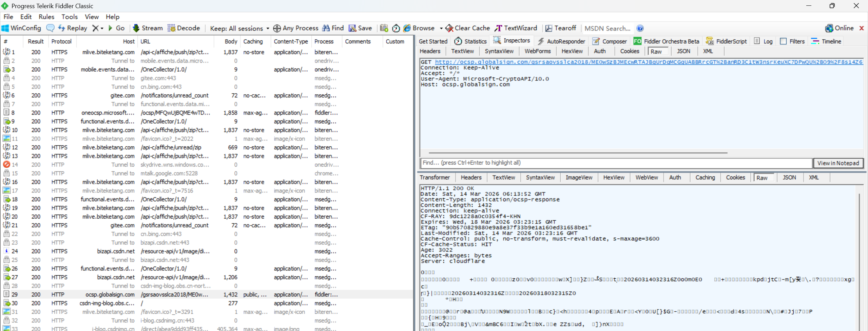The width and height of the screenshot is (868, 331).
Task: Click the camera screenshot icon
Action: click(384, 28)
